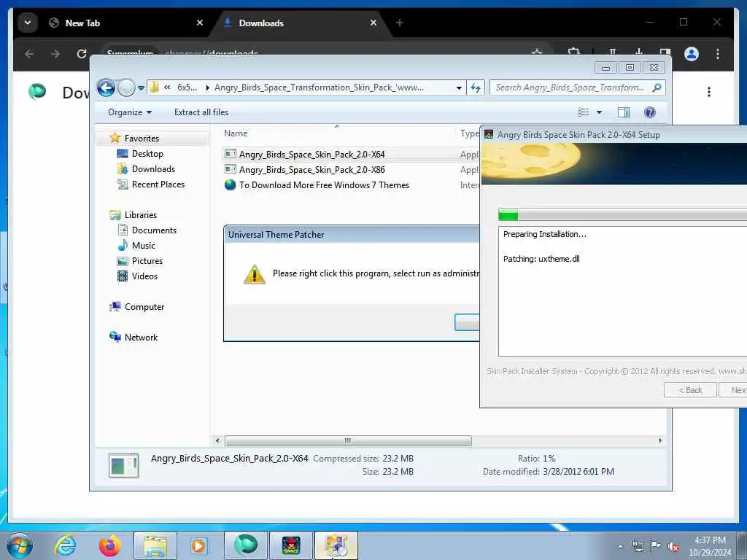
Task: Select Network in navigation pane
Action: [x=141, y=337]
